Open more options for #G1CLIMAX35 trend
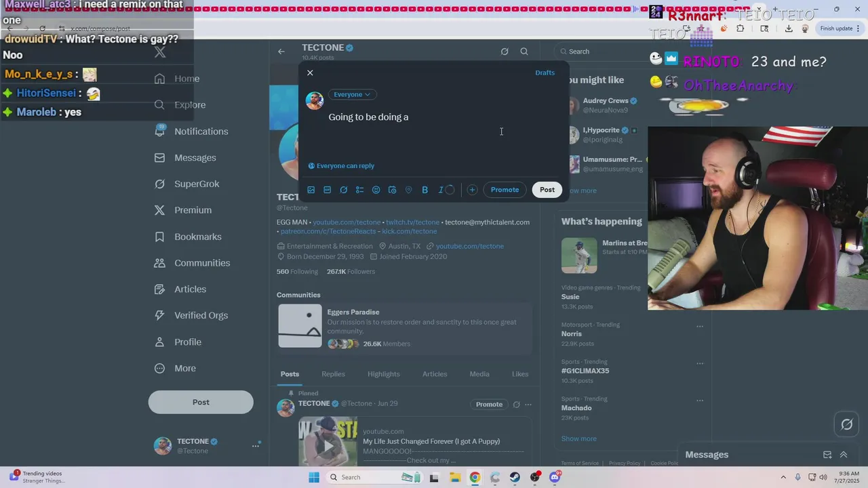The image size is (868, 488). pyautogui.click(x=700, y=363)
